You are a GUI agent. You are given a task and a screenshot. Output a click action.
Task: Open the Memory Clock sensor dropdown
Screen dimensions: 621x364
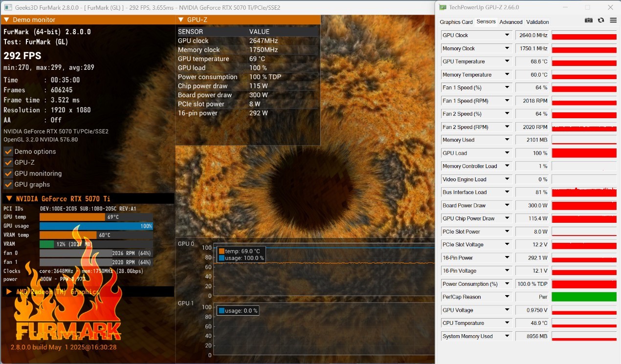[507, 48]
